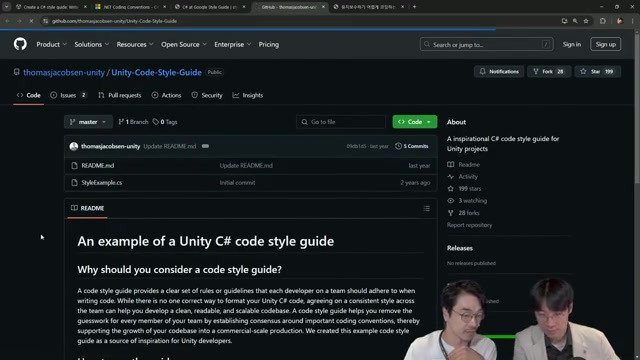The image size is (640, 360).
Task: Click the address bar URL
Action: tap(114, 21)
